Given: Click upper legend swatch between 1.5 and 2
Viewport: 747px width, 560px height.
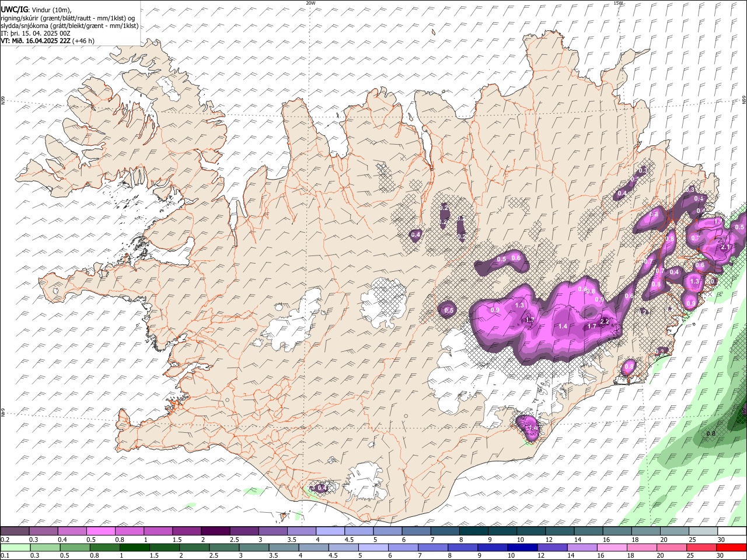Looking at the screenshot, I should pyautogui.click(x=187, y=531).
